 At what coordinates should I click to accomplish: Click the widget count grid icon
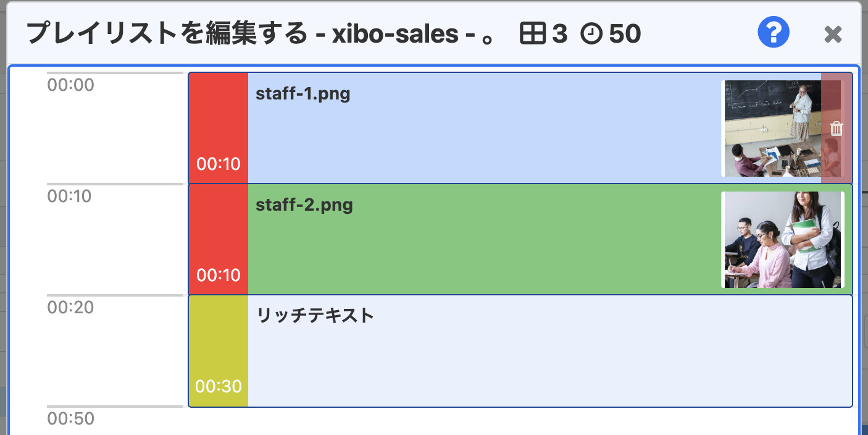click(532, 33)
